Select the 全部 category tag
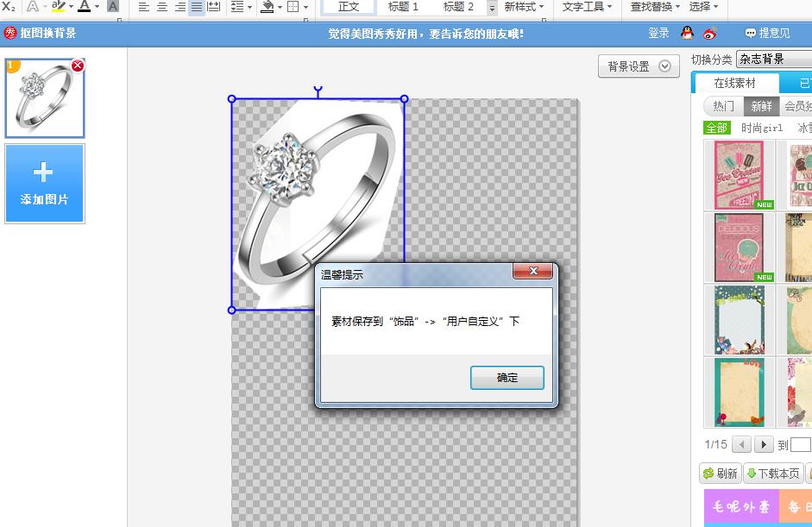 (717, 128)
